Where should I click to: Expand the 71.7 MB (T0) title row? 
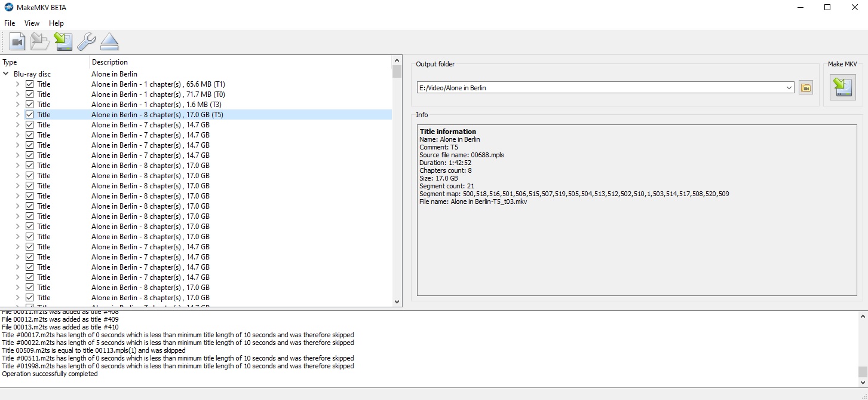point(17,94)
